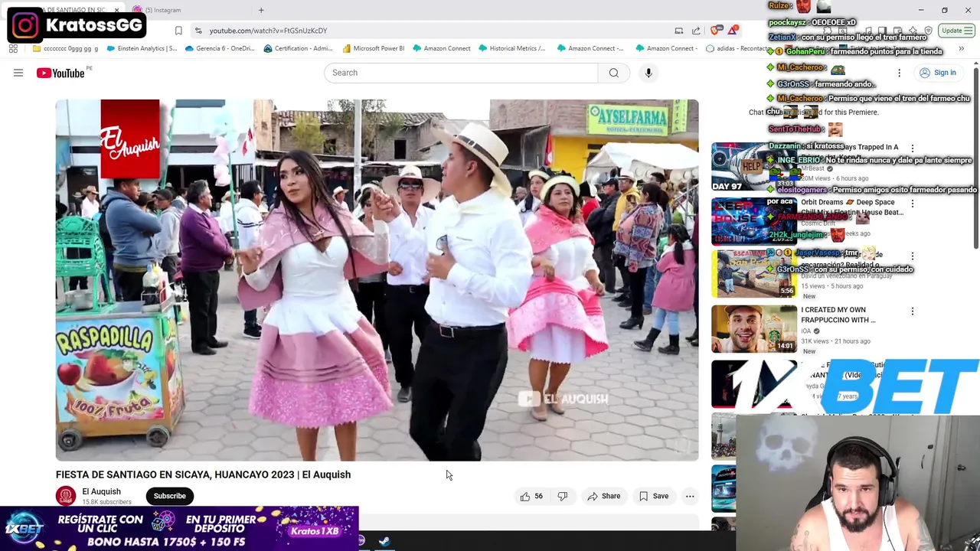Click the youtube.com URL address bar
Screen dimensions: 980x551
pyautogui.click(x=268, y=31)
